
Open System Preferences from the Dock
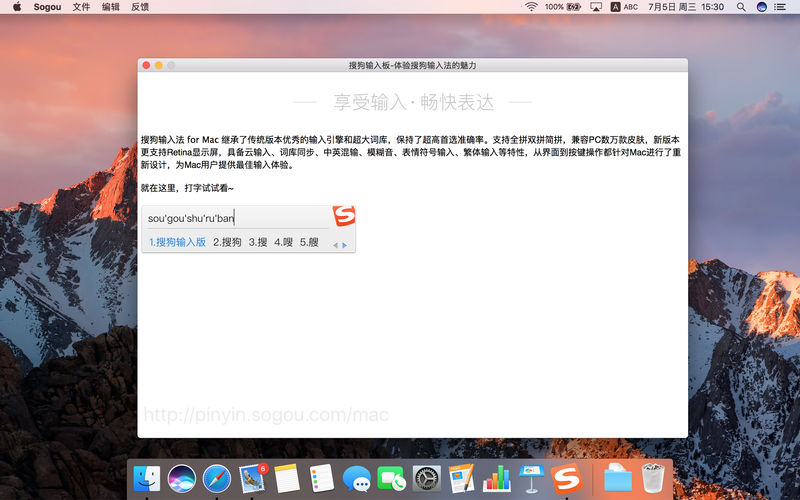point(427,479)
